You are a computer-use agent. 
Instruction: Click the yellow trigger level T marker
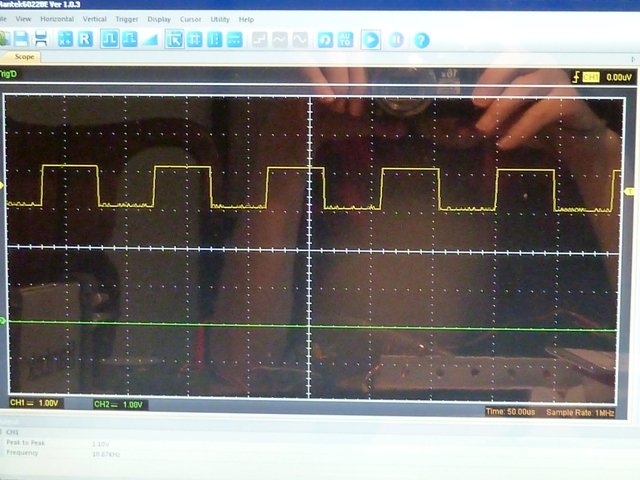coord(630,191)
